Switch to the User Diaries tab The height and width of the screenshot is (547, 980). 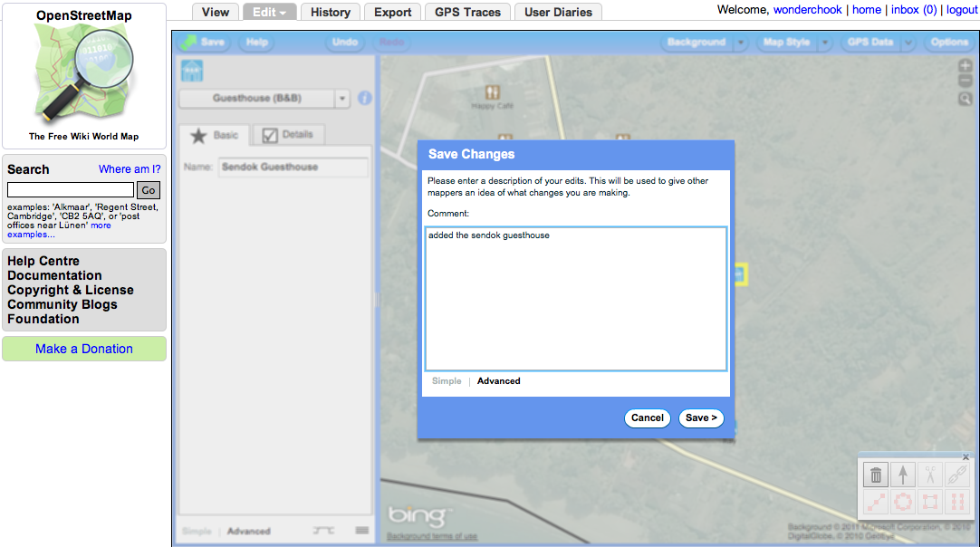(x=558, y=12)
